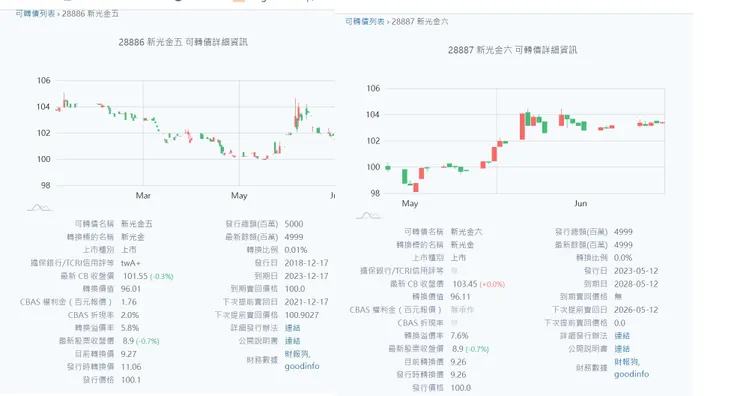Select latest CB close 101.55
The width and height of the screenshot is (740, 396).
pyautogui.click(x=135, y=276)
